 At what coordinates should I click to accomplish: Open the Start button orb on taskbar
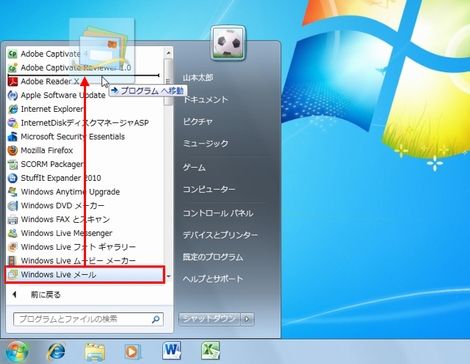tap(16, 352)
